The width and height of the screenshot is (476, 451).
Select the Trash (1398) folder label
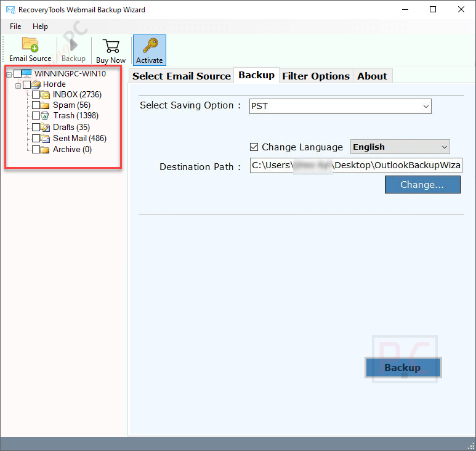[76, 116]
